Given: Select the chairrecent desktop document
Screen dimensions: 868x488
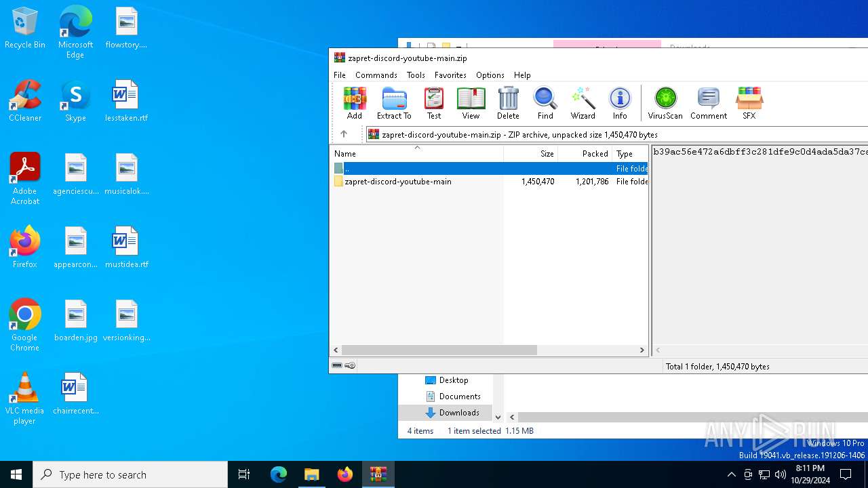Looking at the screenshot, I should click(x=76, y=394).
